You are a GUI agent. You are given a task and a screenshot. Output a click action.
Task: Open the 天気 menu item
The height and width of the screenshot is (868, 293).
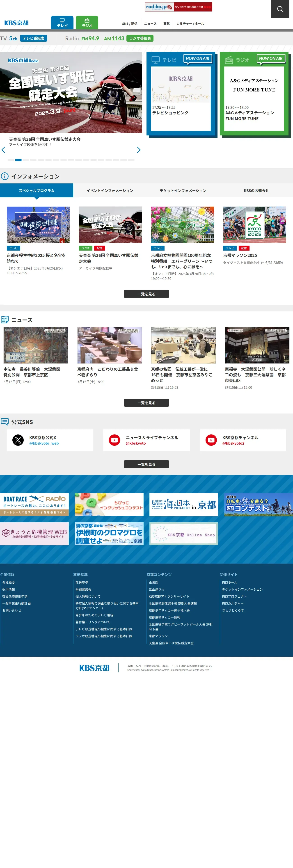[166, 24]
